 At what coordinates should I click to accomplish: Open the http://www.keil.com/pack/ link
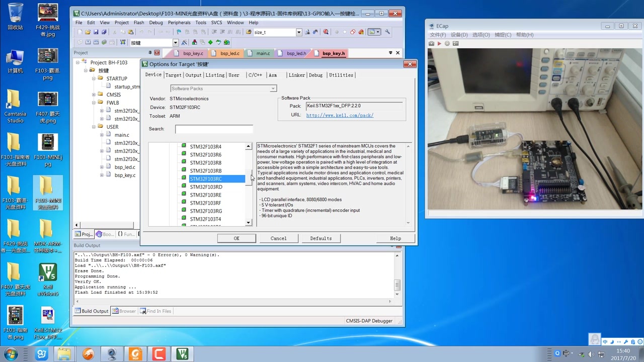(x=340, y=115)
